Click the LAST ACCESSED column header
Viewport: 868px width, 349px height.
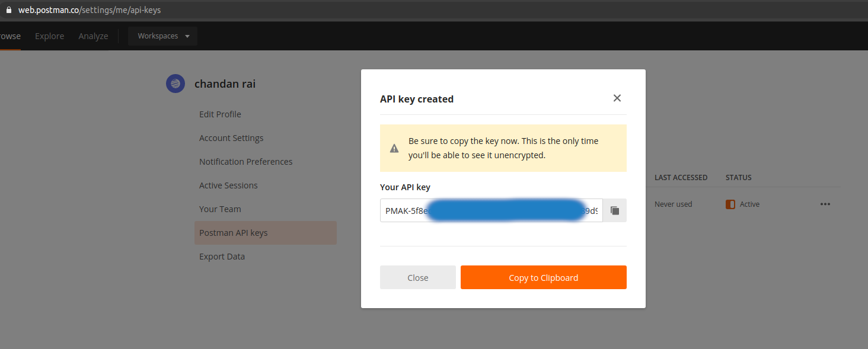tap(681, 178)
